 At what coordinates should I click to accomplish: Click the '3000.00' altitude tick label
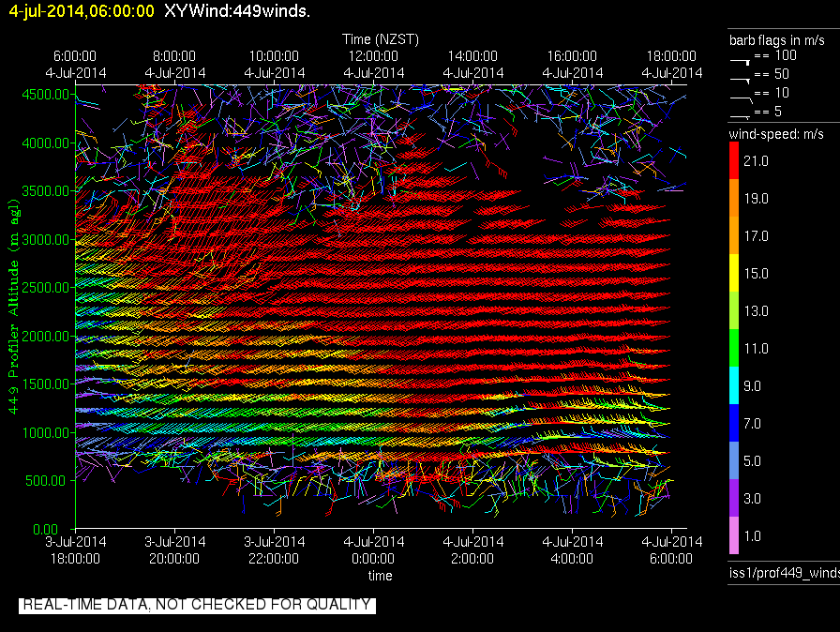[x=46, y=240]
